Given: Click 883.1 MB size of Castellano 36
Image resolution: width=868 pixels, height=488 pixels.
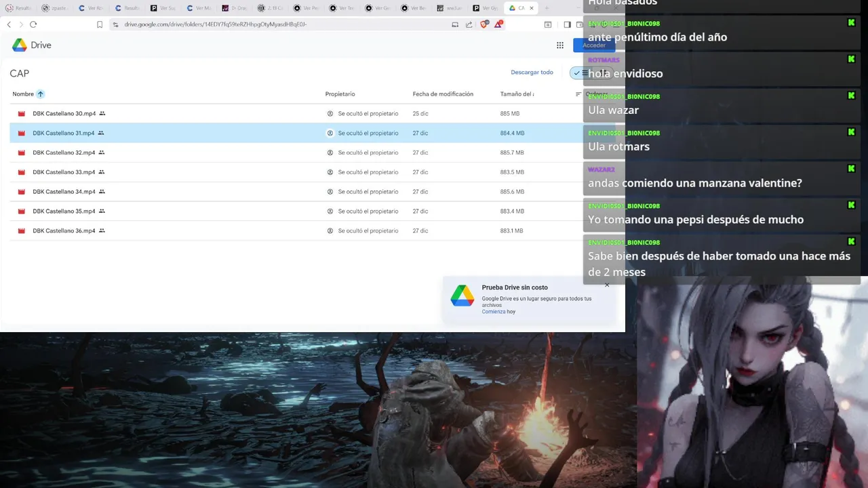Looking at the screenshot, I should coord(512,231).
